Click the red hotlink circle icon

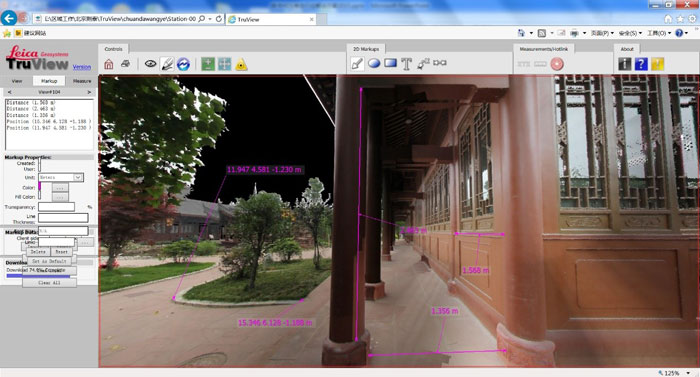557,64
